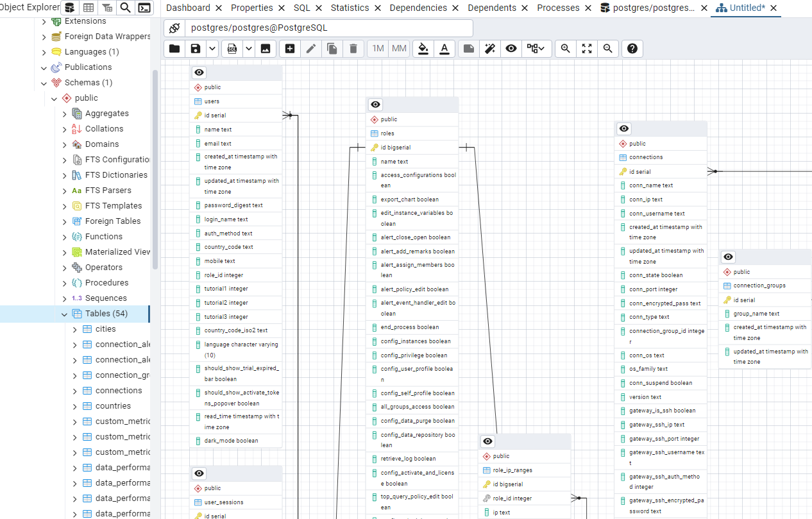Save the ERD project
The height and width of the screenshot is (519, 812).
196,49
